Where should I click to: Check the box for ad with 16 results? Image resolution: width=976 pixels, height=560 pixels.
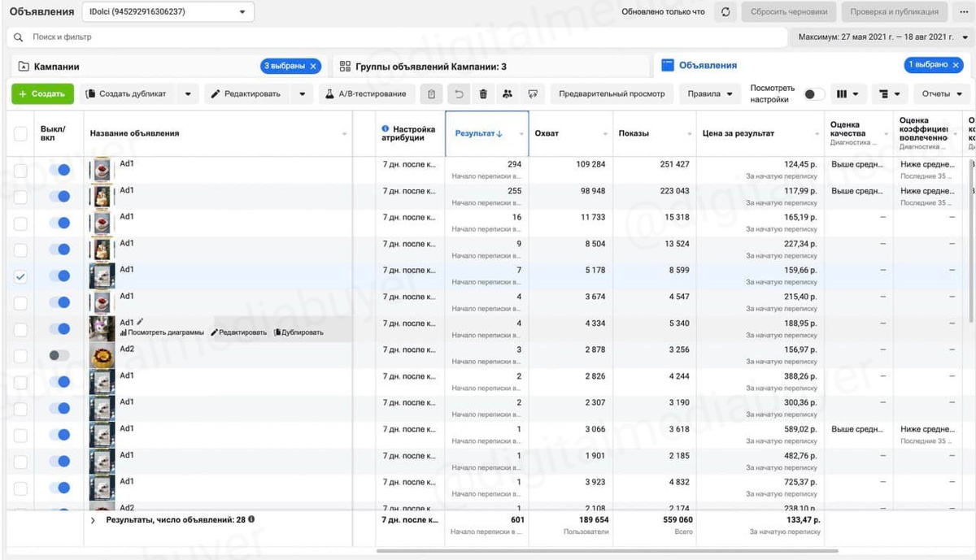tap(20, 223)
